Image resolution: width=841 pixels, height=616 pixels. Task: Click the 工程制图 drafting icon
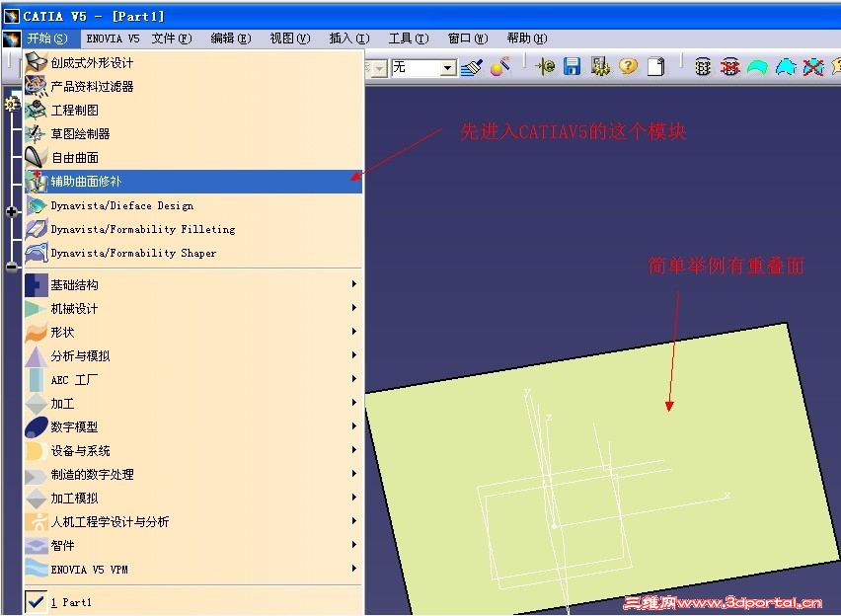37,110
